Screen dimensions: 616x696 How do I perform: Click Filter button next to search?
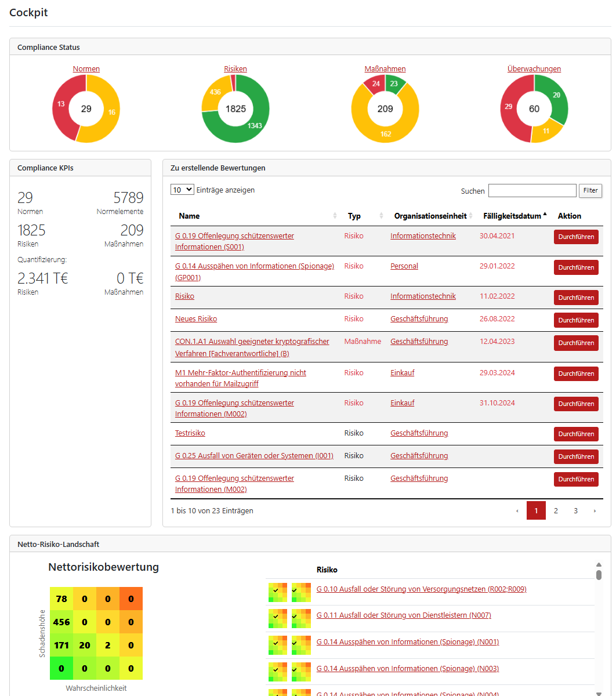590,190
